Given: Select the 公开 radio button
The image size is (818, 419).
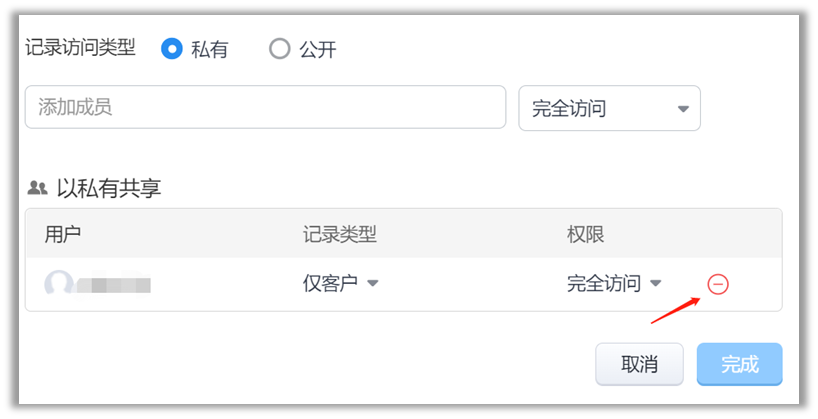Looking at the screenshot, I should pos(280,49).
